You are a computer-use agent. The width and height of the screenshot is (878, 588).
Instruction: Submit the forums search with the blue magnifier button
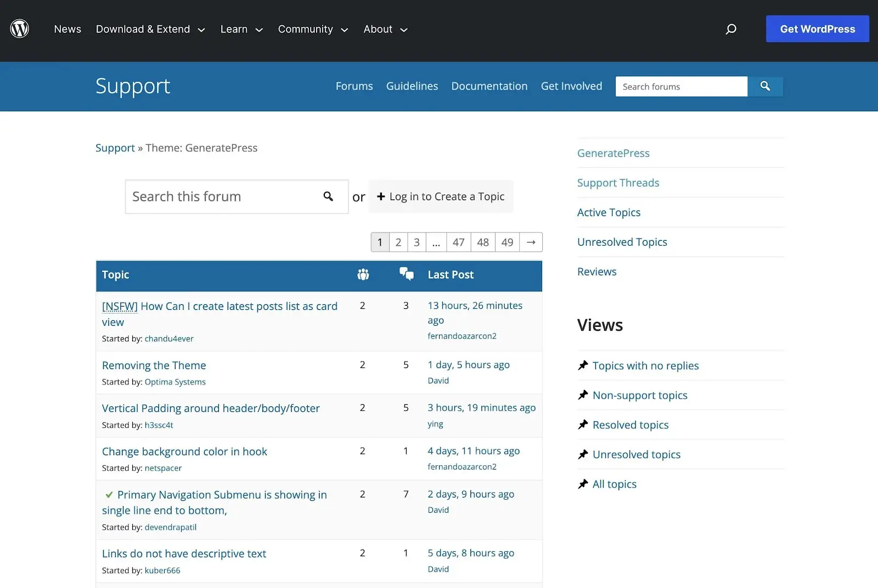765,86
